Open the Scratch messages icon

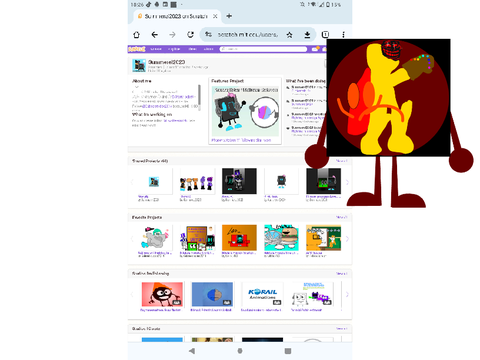315,49
